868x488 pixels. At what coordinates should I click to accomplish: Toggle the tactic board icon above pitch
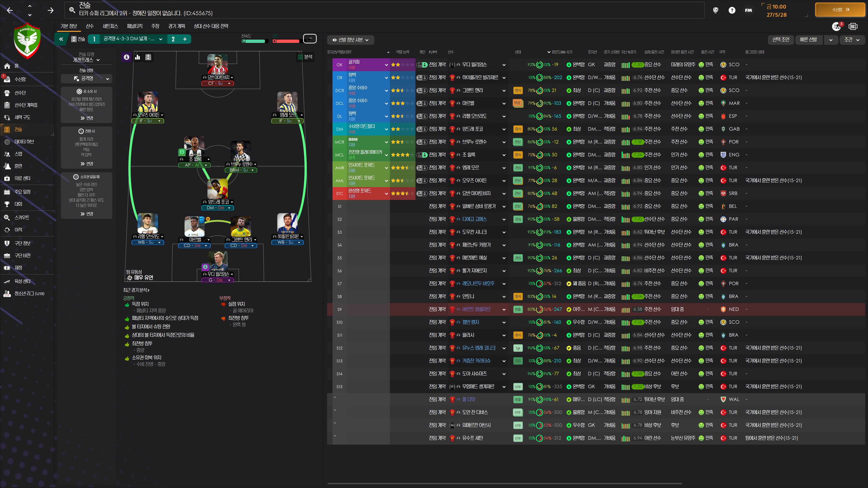(148, 57)
